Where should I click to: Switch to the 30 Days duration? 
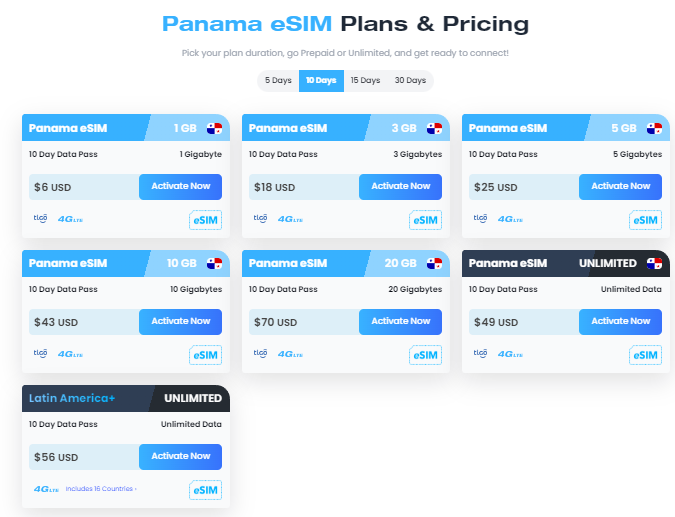tap(410, 80)
